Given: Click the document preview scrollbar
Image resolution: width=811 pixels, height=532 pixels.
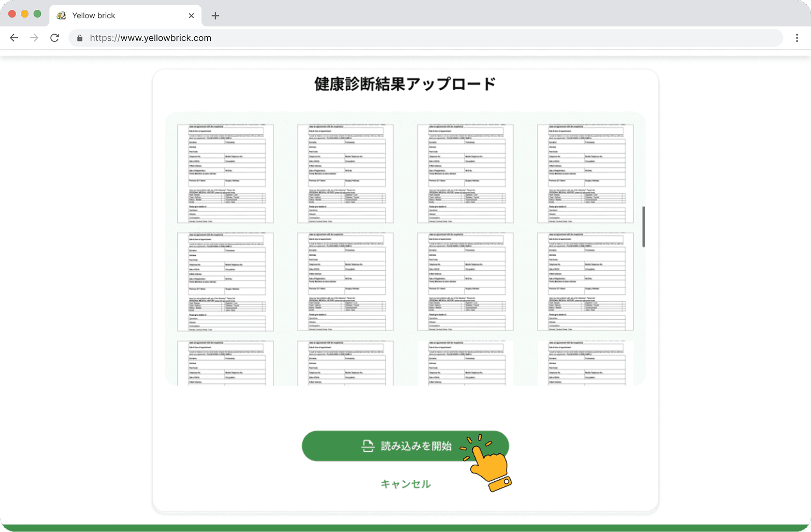Looking at the screenshot, I should coord(644,227).
